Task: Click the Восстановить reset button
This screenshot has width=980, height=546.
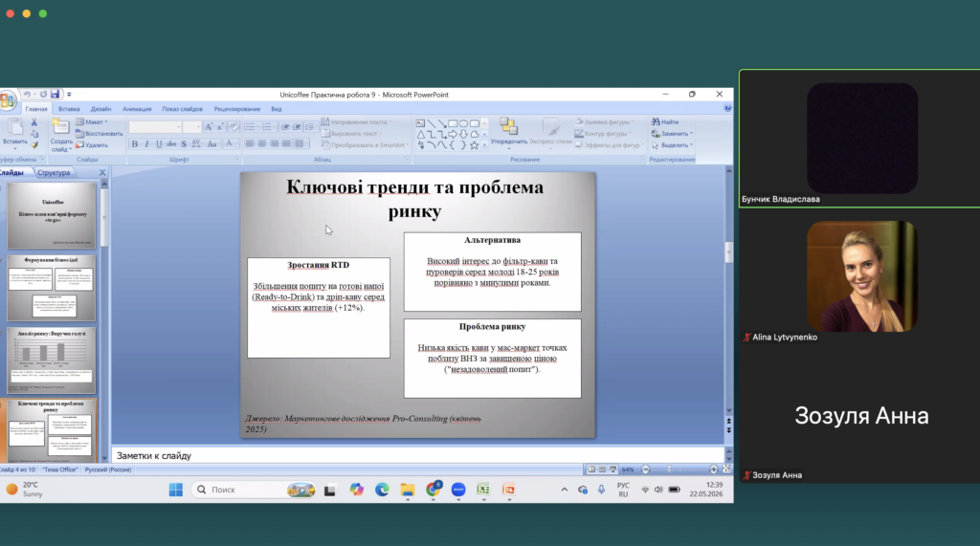Action: (100, 133)
